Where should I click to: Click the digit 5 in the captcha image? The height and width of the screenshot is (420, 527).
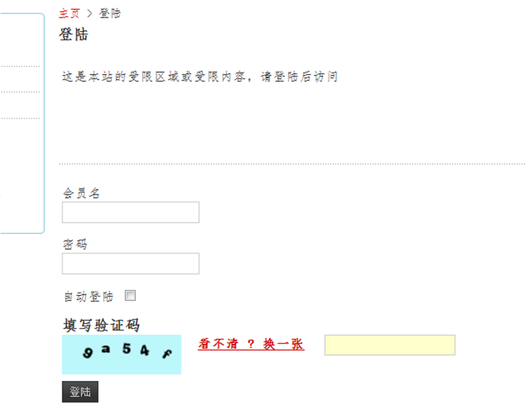coord(127,349)
